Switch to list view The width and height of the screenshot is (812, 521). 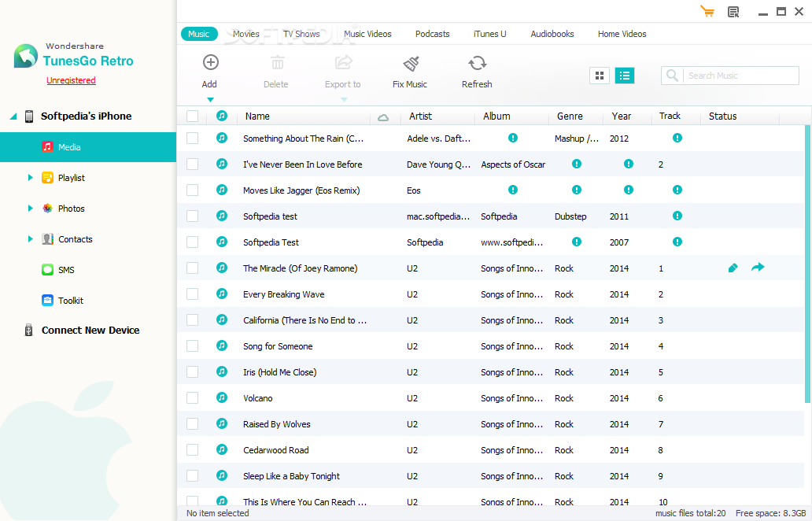625,76
